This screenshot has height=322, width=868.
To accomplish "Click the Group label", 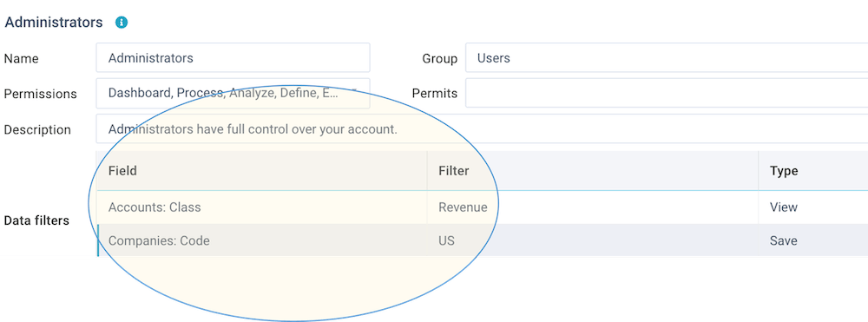I will (x=439, y=59).
